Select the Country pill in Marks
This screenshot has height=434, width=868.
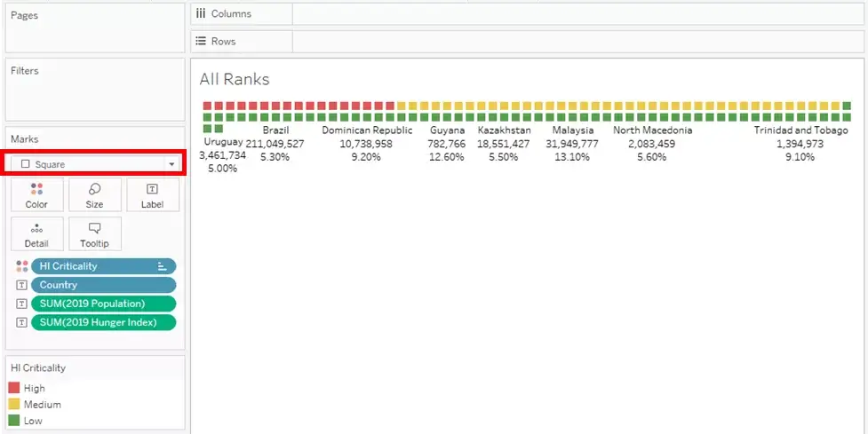click(x=104, y=285)
